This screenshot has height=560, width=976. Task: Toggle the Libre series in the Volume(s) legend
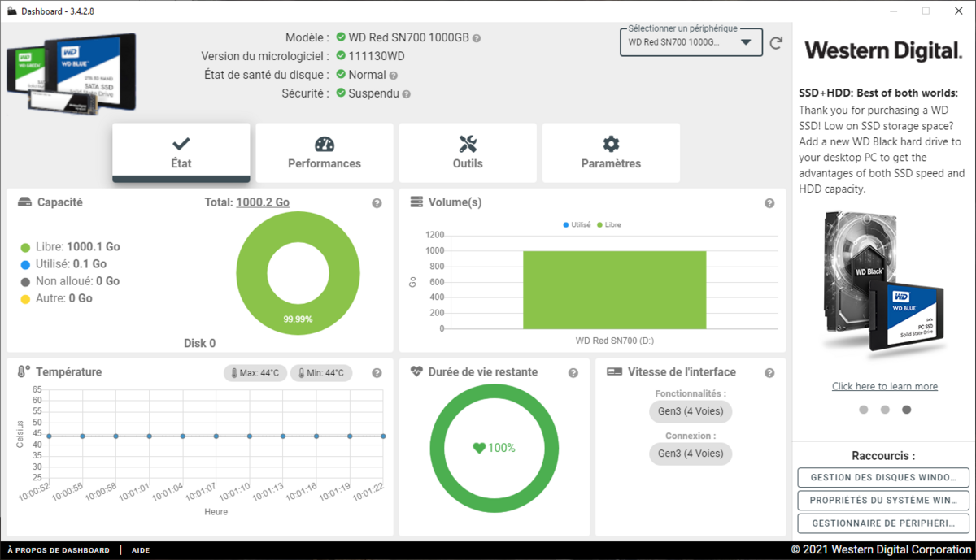(609, 224)
